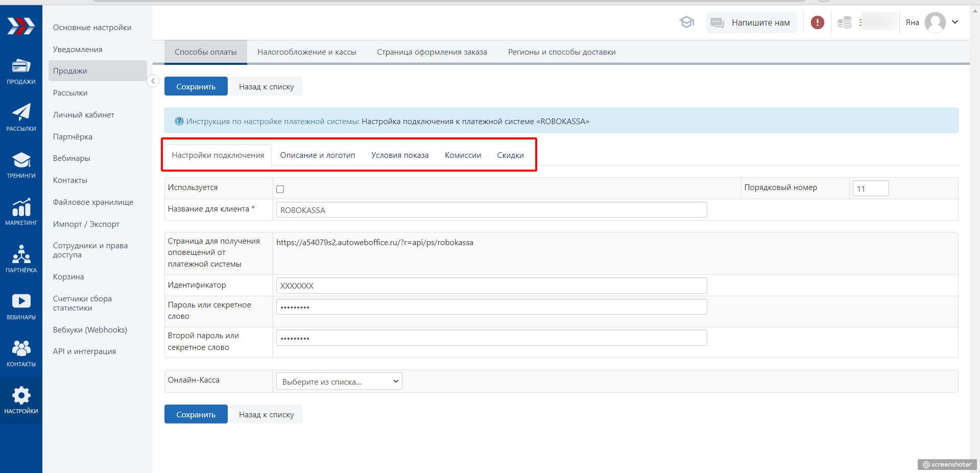The height and width of the screenshot is (473, 980).
Task: Select the Настройки подключения tab
Action: tap(218, 155)
